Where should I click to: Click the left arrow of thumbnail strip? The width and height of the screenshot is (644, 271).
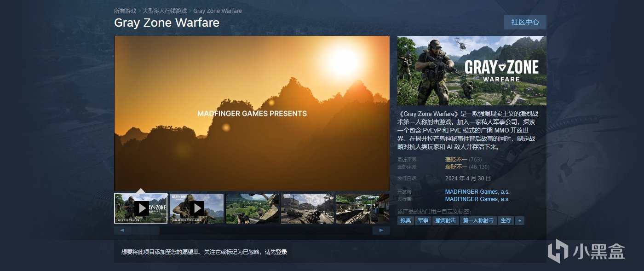(x=122, y=231)
